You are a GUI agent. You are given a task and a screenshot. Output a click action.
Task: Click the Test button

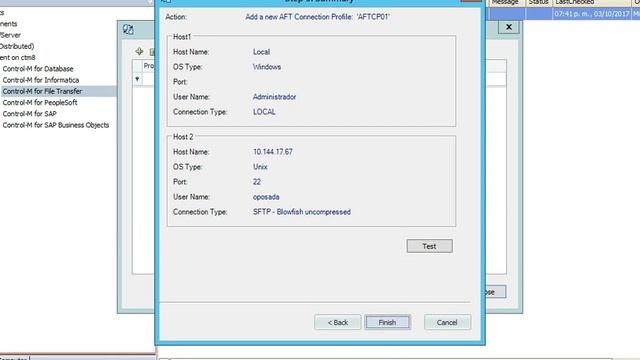[x=429, y=246]
